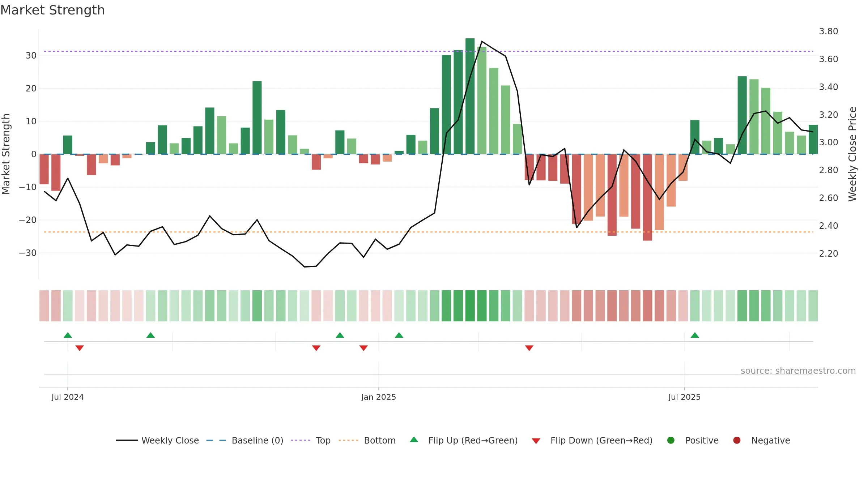Click the green flip-up triangle just after Jan 2025
868x488 pixels.
pyautogui.click(x=399, y=335)
